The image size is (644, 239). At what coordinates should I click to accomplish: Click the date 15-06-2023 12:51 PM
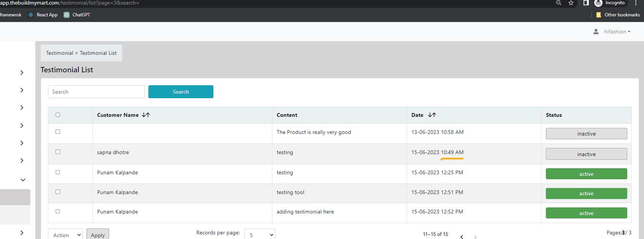437,192
